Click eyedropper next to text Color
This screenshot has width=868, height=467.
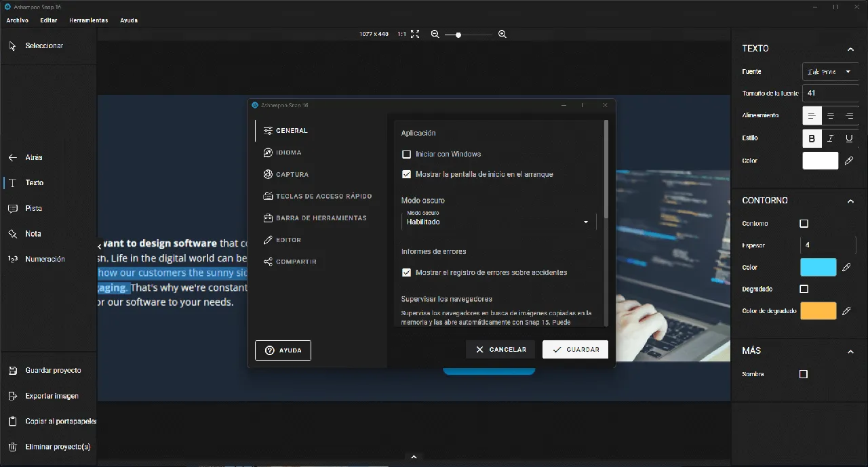point(848,161)
